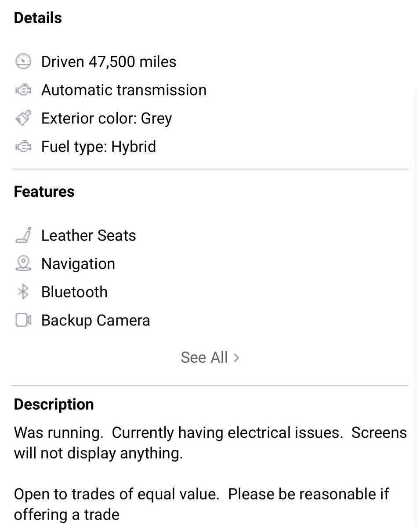Click the map pin Navigation icon
The width and height of the screenshot is (420, 527).
click(23, 263)
